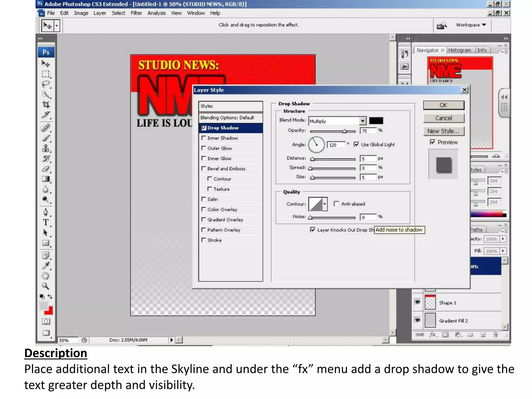532x399 pixels.
Task: Select the Horizontal Type tool
Action: 46,222
